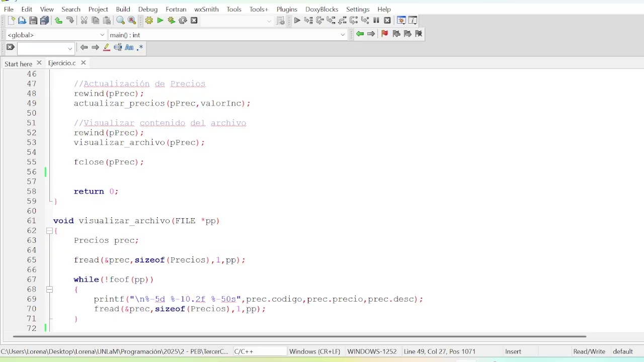Click the Windows (CR+LF) line ending indicator

tap(314, 351)
